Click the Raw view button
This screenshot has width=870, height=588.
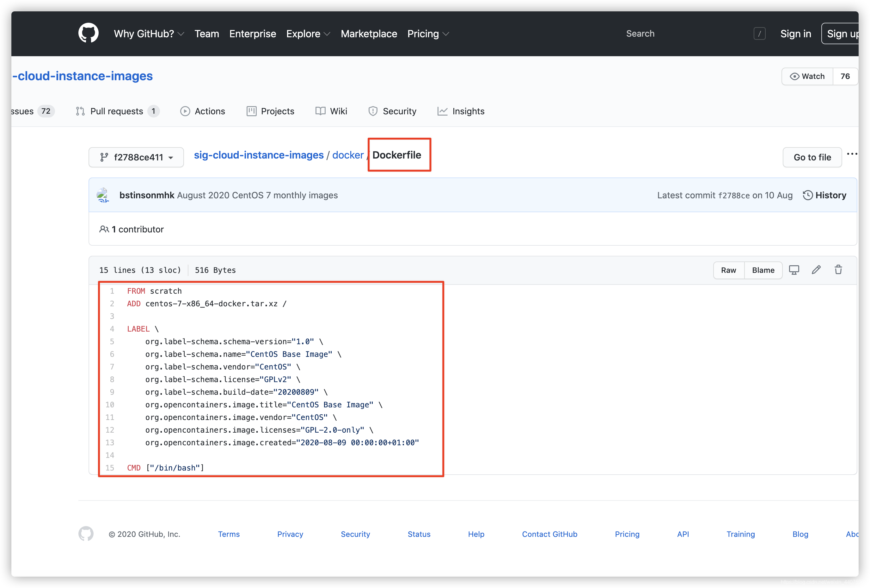click(728, 270)
